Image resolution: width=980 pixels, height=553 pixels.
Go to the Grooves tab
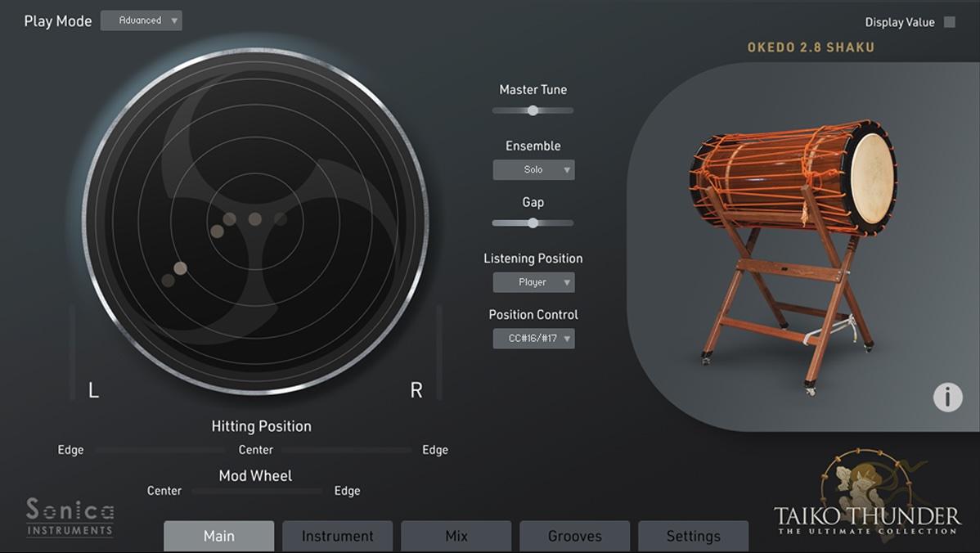click(x=574, y=537)
